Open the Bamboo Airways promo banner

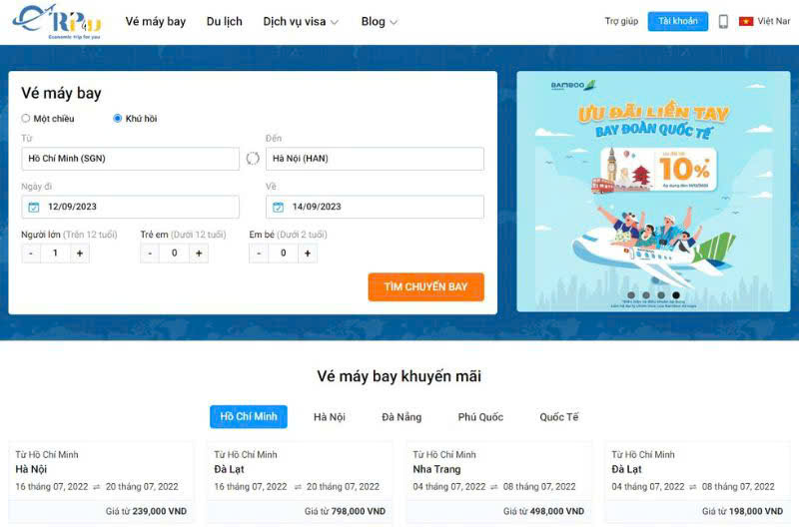point(654,192)
